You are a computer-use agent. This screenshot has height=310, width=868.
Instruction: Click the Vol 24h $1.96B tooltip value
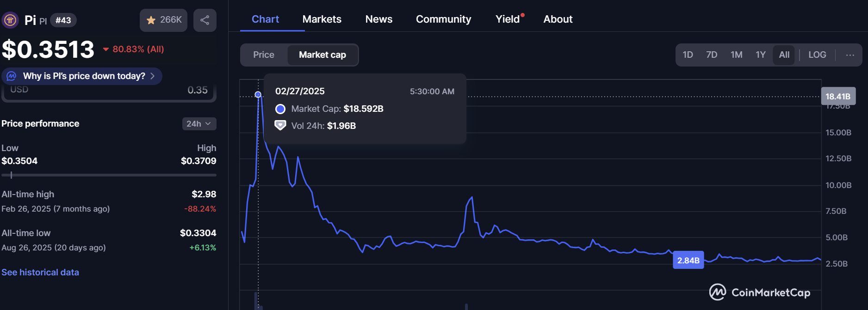[x=341, y=126]
